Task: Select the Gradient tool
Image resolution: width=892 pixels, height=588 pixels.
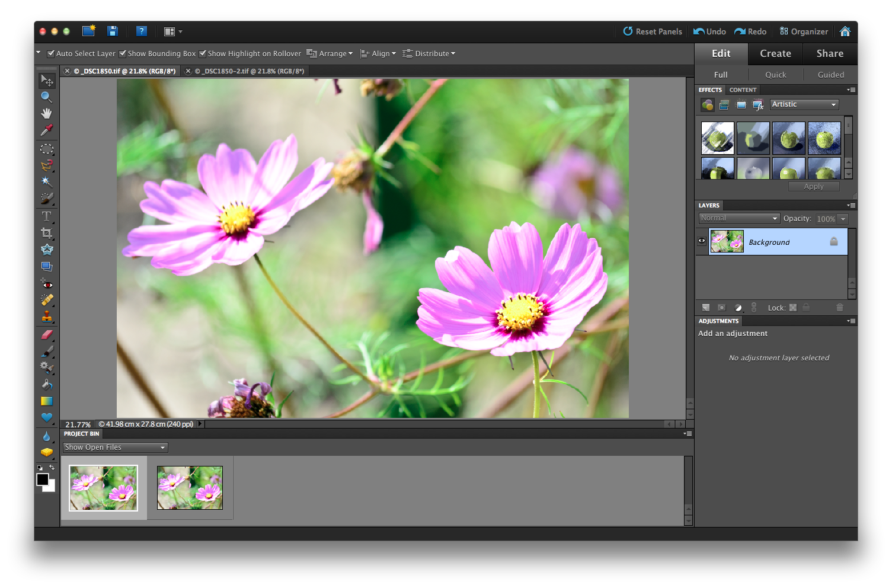Action: pos(46,401)
